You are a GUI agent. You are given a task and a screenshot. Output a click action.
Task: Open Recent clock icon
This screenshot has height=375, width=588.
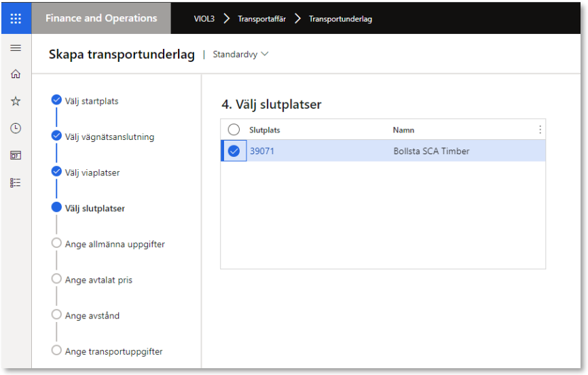coord(16,128)
